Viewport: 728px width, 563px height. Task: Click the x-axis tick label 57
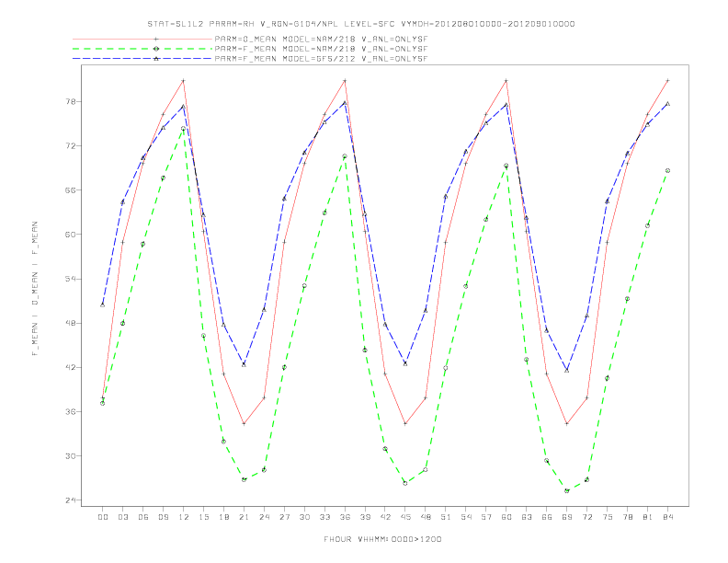pos(486,517)
